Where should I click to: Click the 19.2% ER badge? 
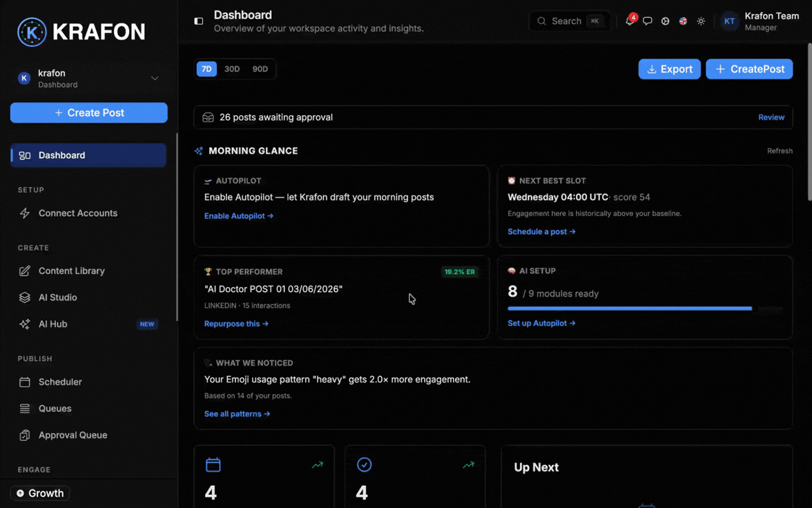[x=459, y=272]
